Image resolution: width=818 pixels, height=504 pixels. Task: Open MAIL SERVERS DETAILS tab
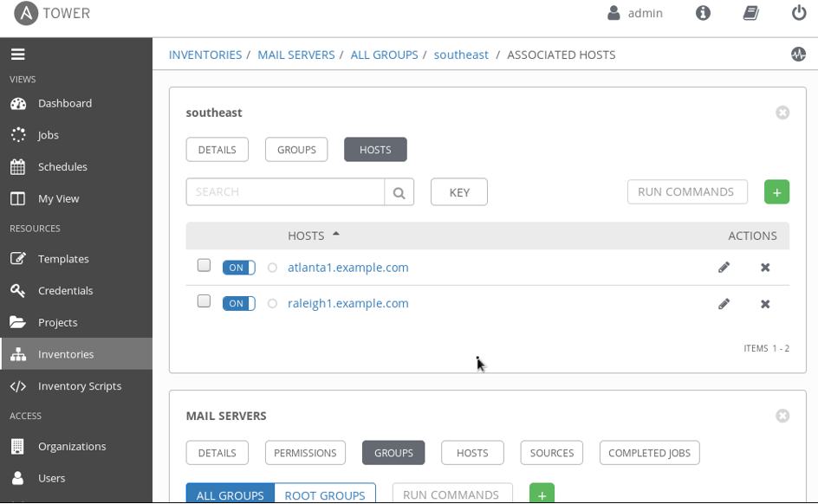[x=217, y=453]
